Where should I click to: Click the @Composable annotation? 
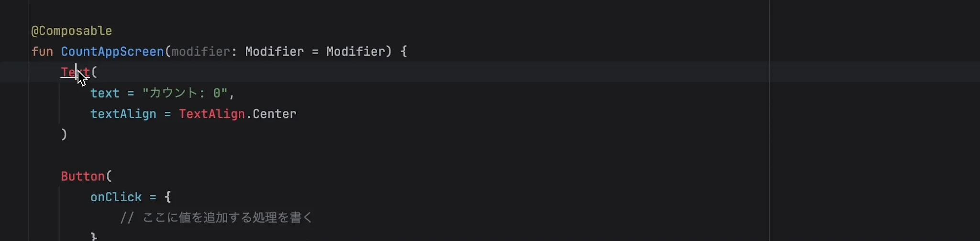72,31
